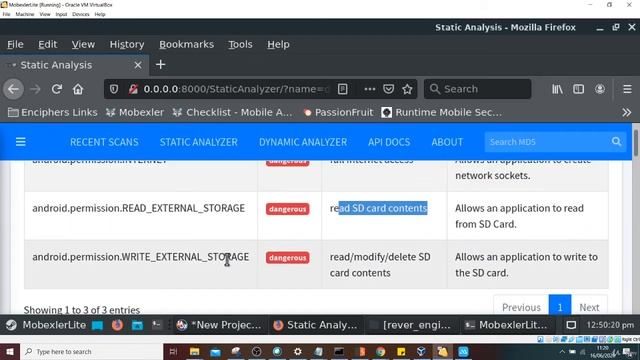Open the Firefox Library icon
Screen dimensions: 640x360
point(557,89)
